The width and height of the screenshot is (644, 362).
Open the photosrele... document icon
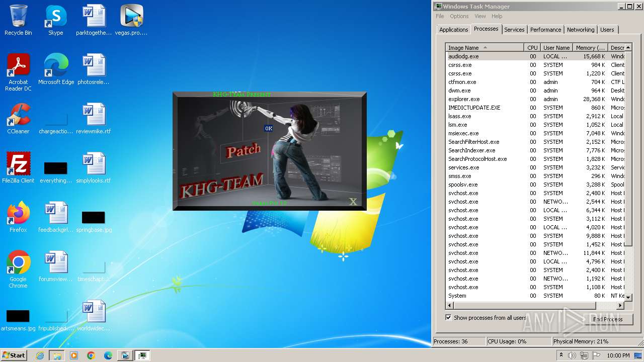[x=94, y=69]
